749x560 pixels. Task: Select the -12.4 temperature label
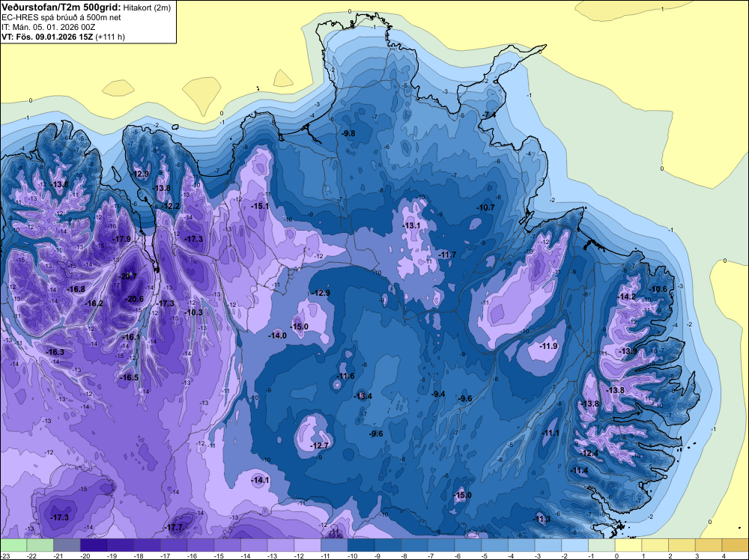tap(589, 454)
